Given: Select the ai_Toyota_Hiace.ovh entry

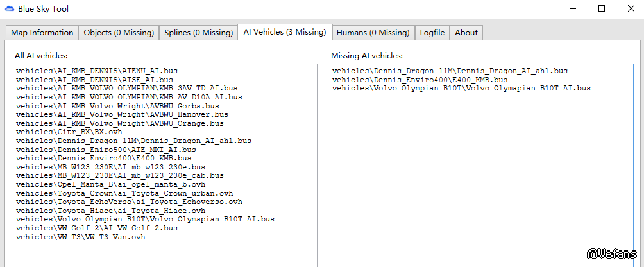Looking at the screenshot, I should (110, 211).
